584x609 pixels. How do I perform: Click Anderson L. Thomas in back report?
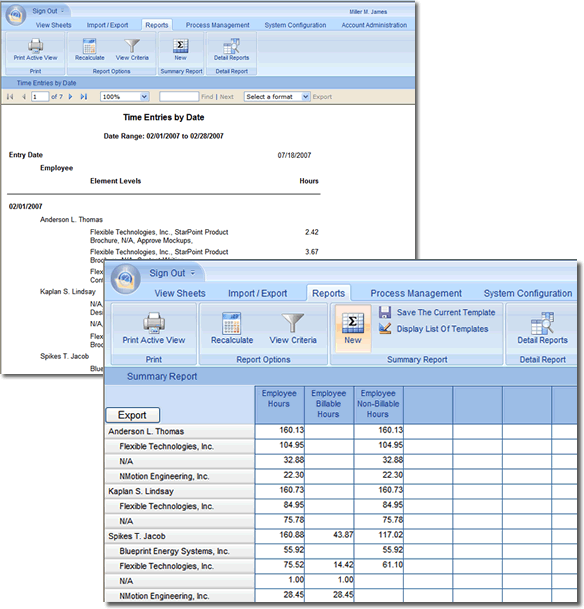point(71,219)
